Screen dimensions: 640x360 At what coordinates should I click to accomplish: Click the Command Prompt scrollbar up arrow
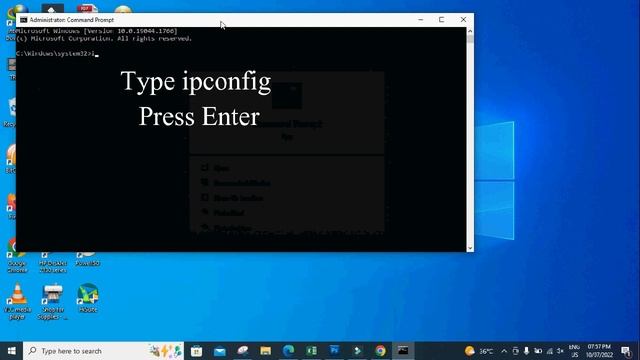[470, 31]
